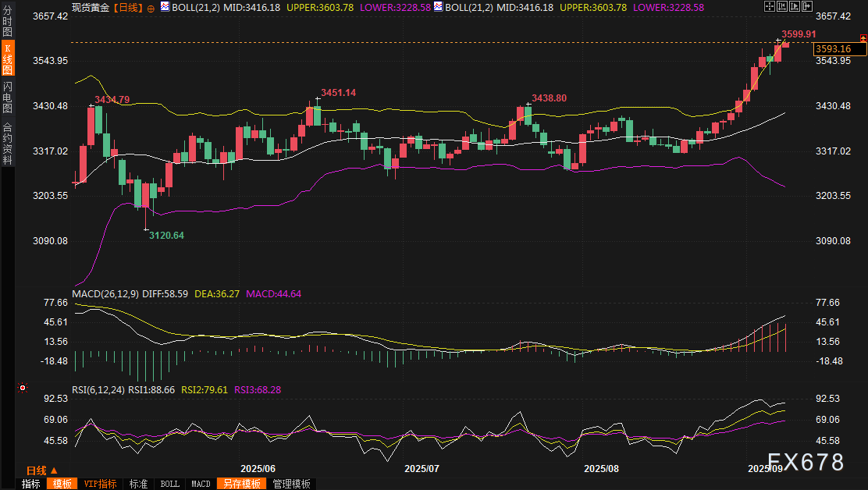Screen dimensions: 868x490
Task: Open the 闪电图 chart view
Action: (x=7, y=98)
